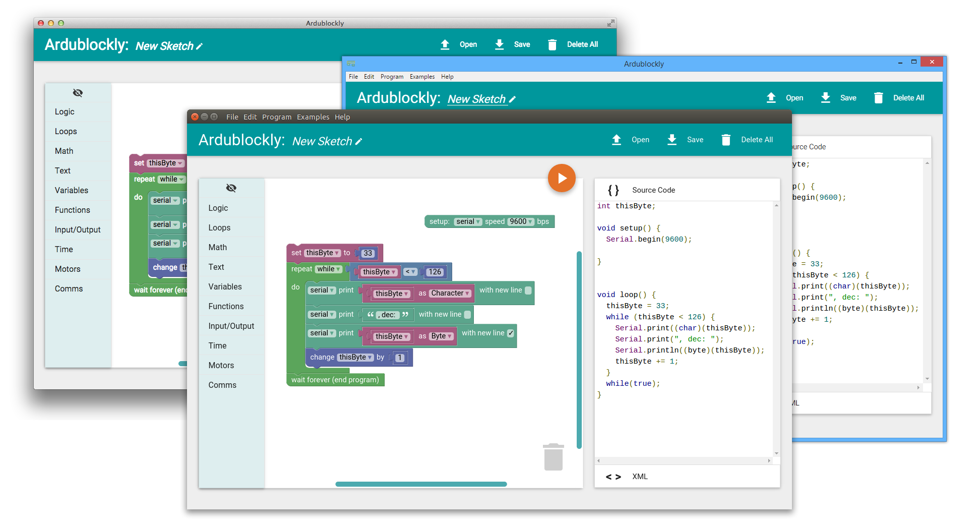The height and width of the screenshot is (524, 980).
Task: Open Program menu in the Windows-style window
Action: click(x=392, y=77)
